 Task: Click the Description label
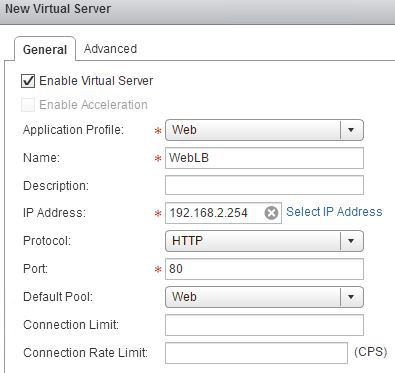click(56, 186)
